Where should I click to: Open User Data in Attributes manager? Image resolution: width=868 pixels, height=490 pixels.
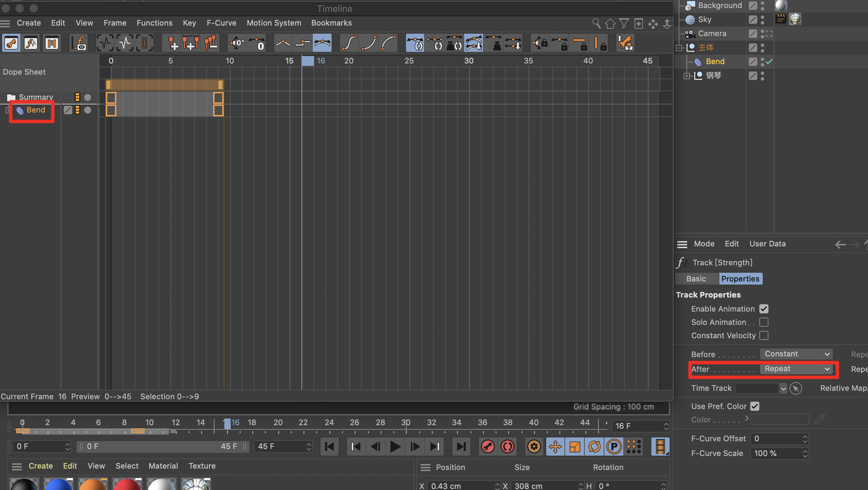[767, 244]
